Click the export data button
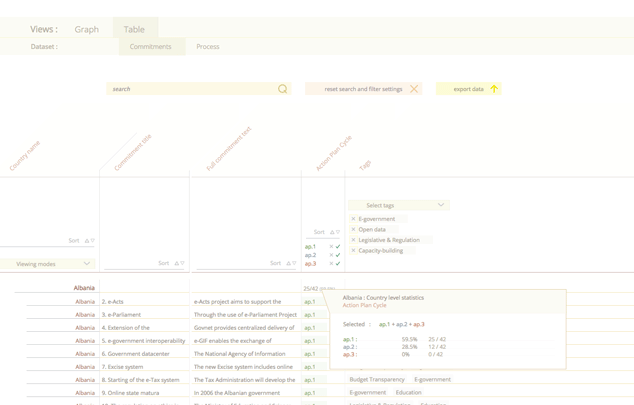Image resolution: width=634 pixels, height=405 pixels. point(468,89)
